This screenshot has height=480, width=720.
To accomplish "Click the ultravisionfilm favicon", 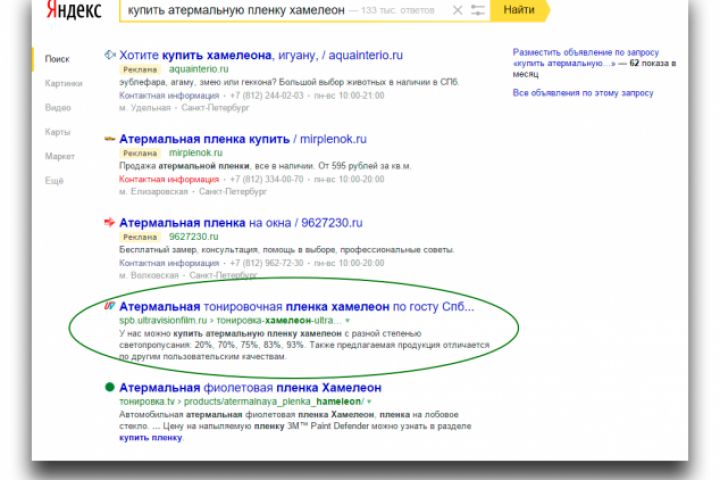I will (x=109, y=305).
